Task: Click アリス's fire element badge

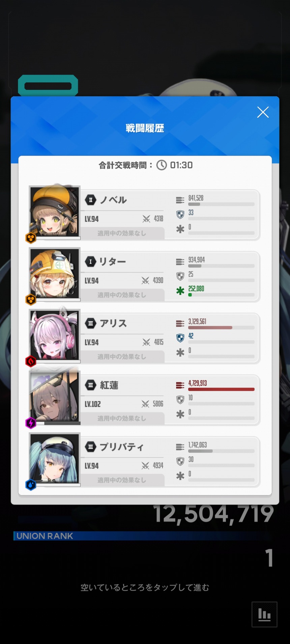Action: [31, 361]
